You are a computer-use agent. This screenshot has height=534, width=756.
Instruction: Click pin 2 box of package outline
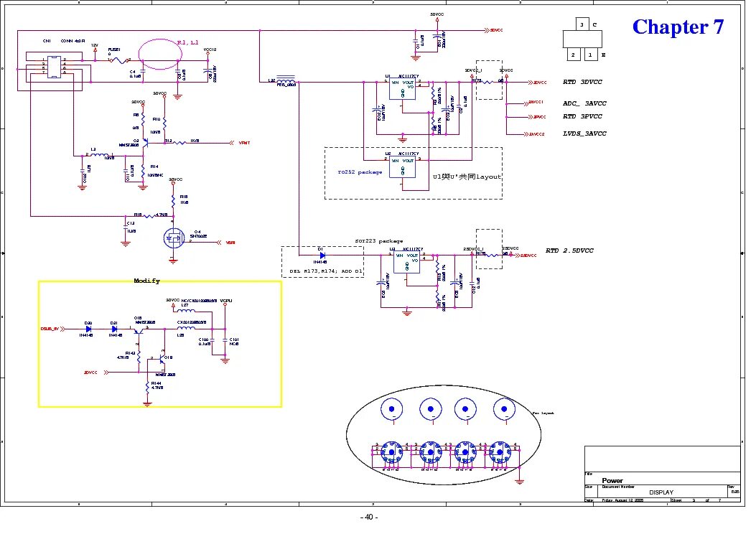click(574, 55)
